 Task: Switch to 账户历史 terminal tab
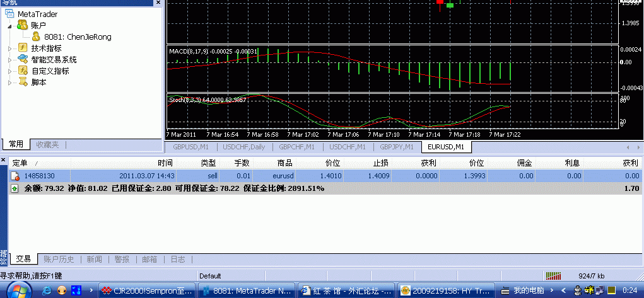pyautogui.click(x=59, y=259)
